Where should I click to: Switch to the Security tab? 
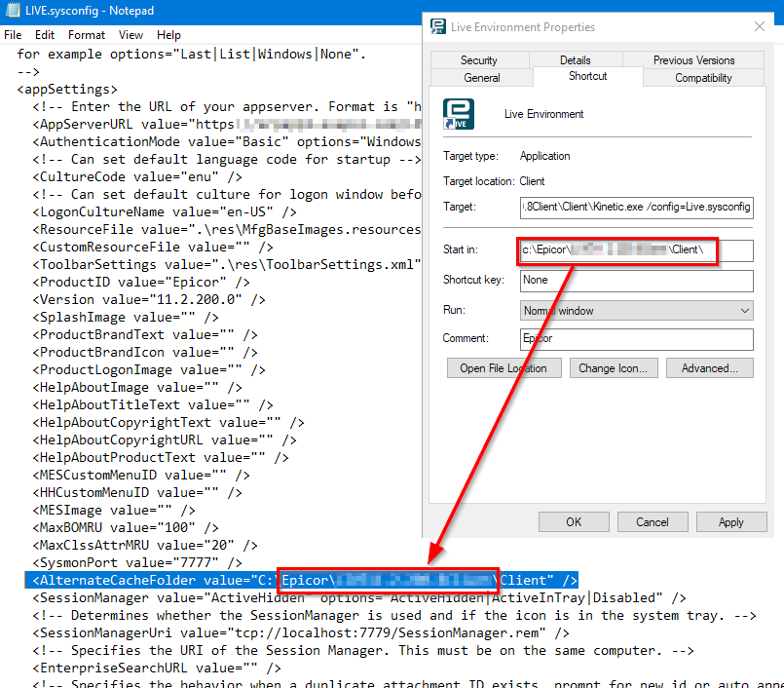tap(479, 60)
